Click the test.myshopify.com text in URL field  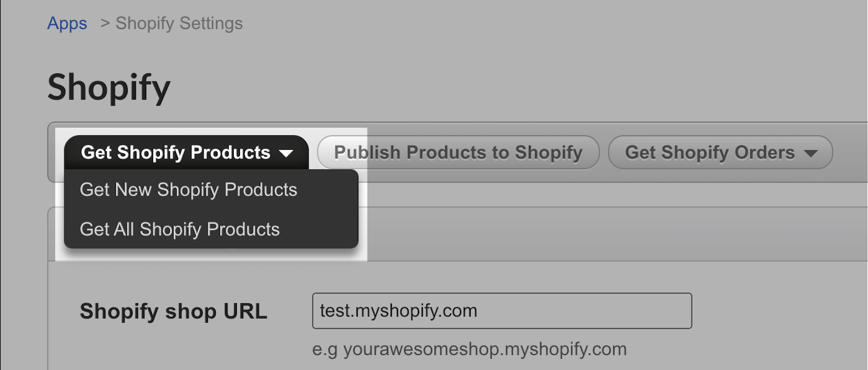(398, 311)
